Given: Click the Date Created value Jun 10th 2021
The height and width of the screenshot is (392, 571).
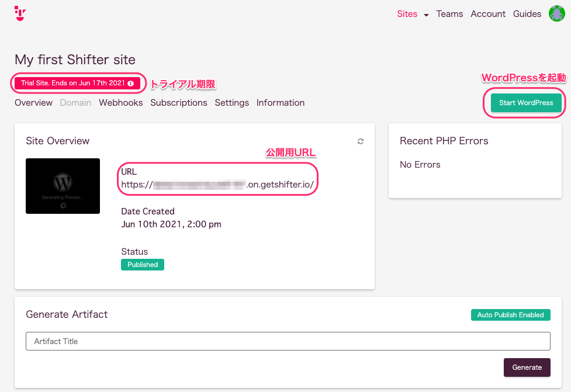Looking at the screenshot, I should click(x=171, y=224).
